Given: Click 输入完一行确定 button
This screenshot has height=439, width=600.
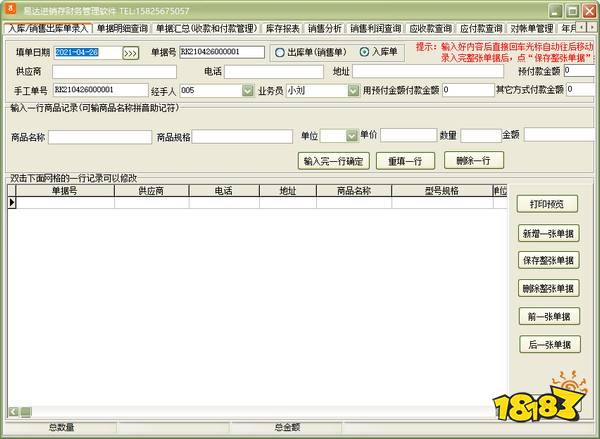Looking at the screenshot, I should [x=333, y=161].
